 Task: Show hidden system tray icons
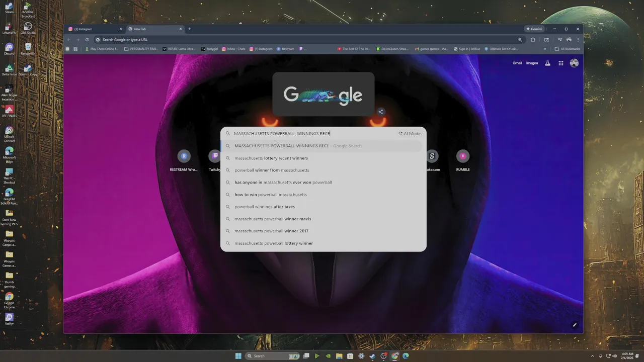coord(593,356)
